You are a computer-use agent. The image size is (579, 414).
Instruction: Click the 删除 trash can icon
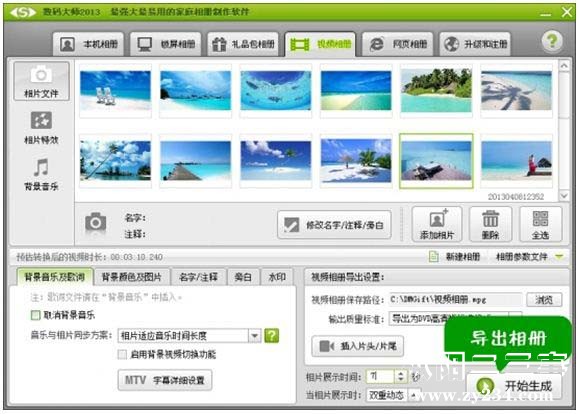490,224
